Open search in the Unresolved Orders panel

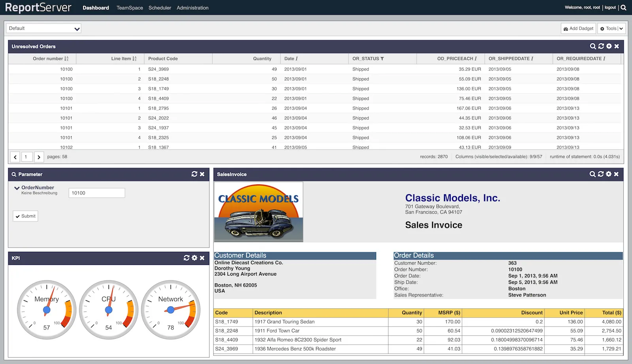pyautogui.click(x=593, y=46)
